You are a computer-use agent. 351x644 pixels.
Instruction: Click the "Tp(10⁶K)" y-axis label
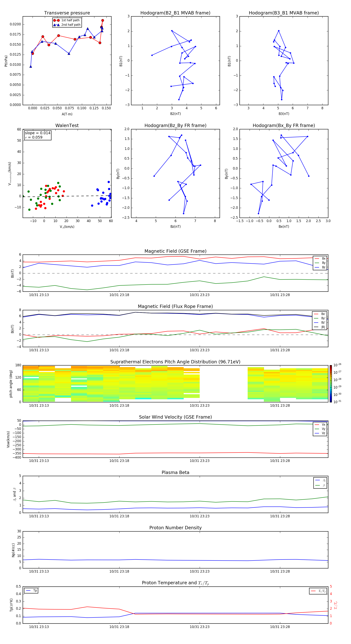pyautogui.click(x=11, y=605)
